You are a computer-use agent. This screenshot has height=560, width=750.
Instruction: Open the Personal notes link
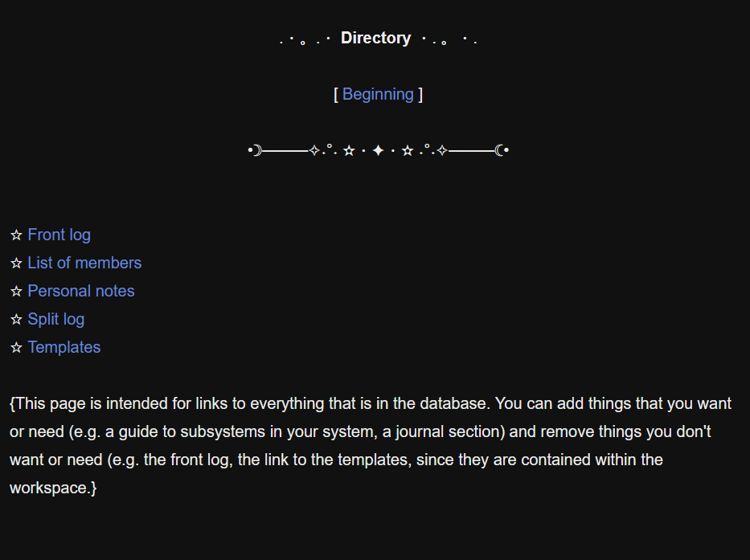81,291
